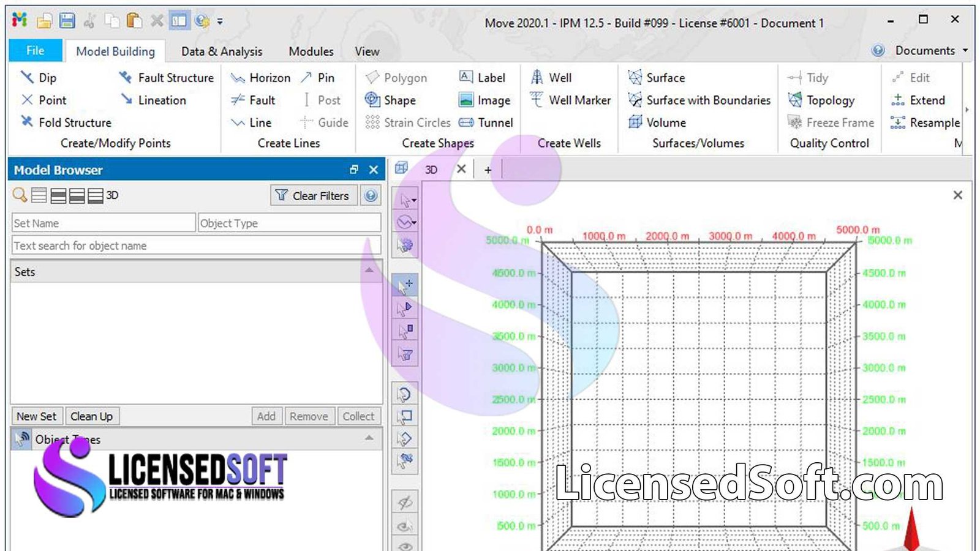Create a Fault line

253,100
